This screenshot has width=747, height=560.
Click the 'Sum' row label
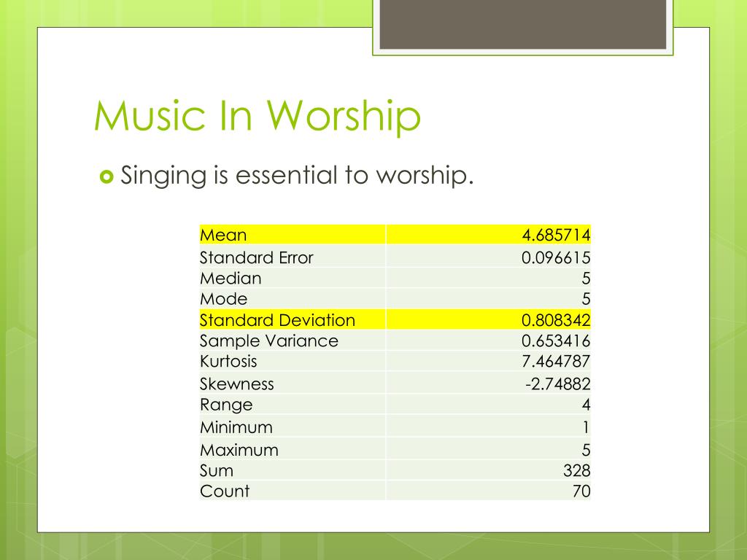tap(216, 470)
